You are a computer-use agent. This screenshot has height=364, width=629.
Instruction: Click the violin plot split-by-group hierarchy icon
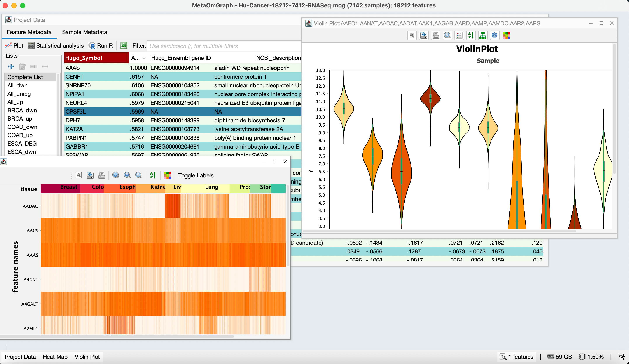[483, 35]
